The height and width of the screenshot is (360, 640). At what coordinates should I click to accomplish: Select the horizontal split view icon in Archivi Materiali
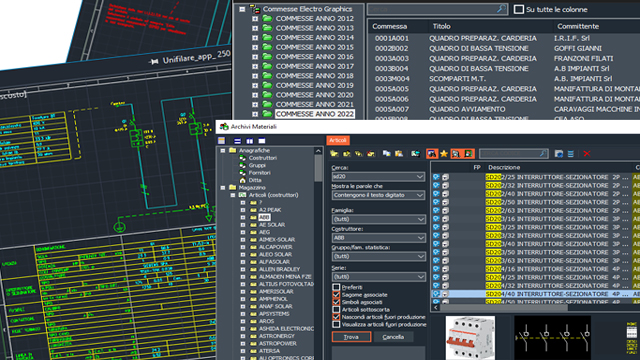(x=238, y=141)
